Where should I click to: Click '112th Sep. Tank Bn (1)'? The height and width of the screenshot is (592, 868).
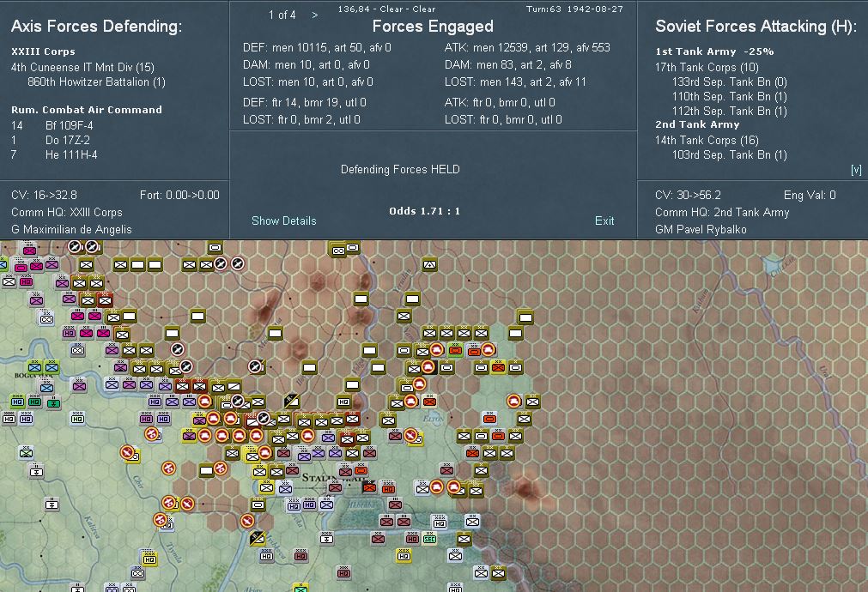[730, 112]
